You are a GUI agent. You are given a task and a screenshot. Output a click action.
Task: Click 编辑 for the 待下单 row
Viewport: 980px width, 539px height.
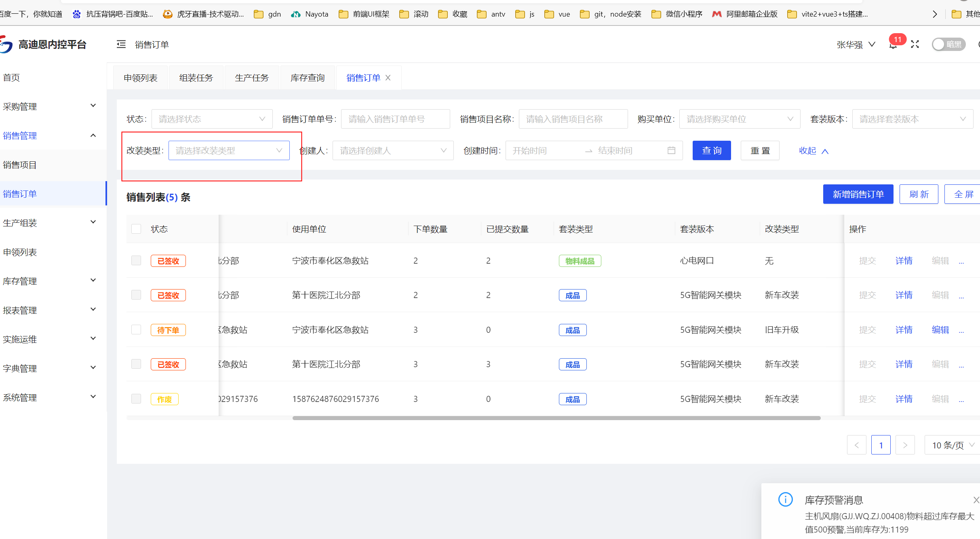tap(940, 330)
